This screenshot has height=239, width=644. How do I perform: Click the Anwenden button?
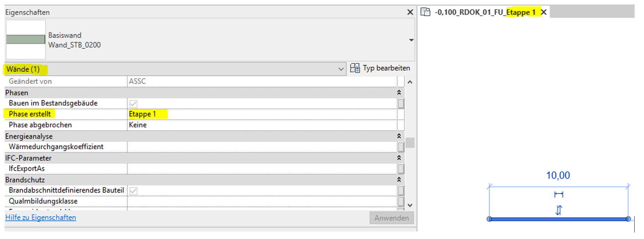(x=391, y=218)
